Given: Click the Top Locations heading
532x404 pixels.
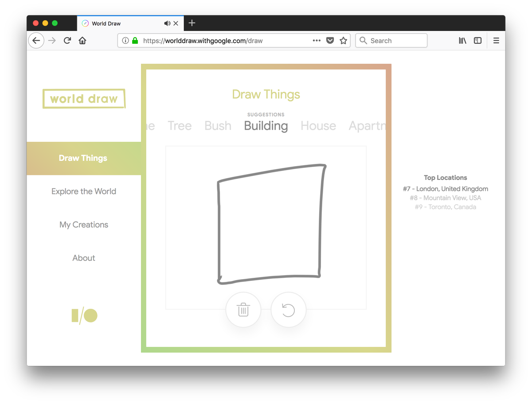Looking at the screenshot, I should [x=446, y=178].
